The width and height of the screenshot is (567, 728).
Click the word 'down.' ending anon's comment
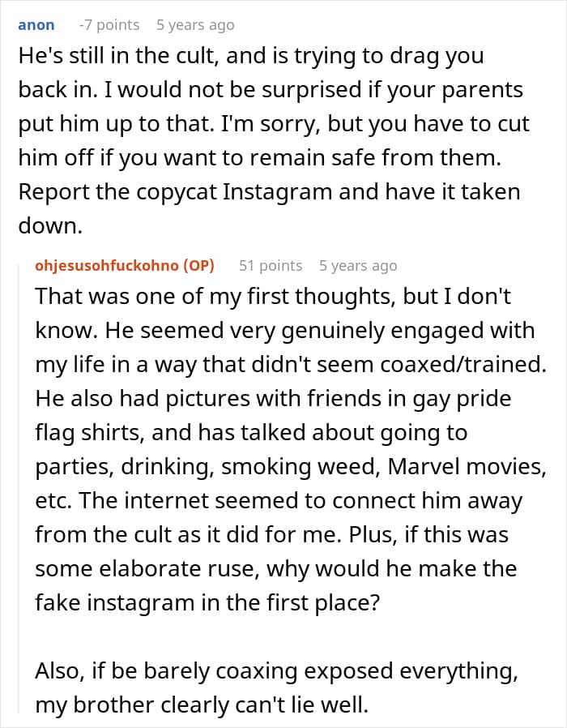[x=50, y=228]
